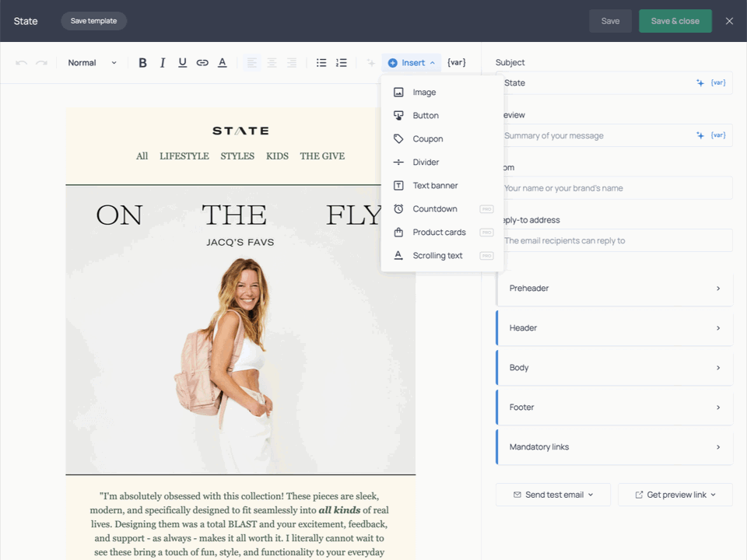
Task: Underline the selected text
Action: (182, 62)
